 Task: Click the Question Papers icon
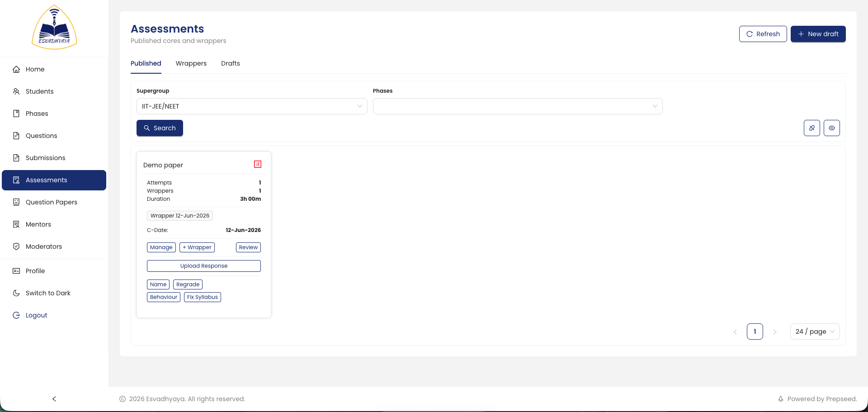coord(16,202)
